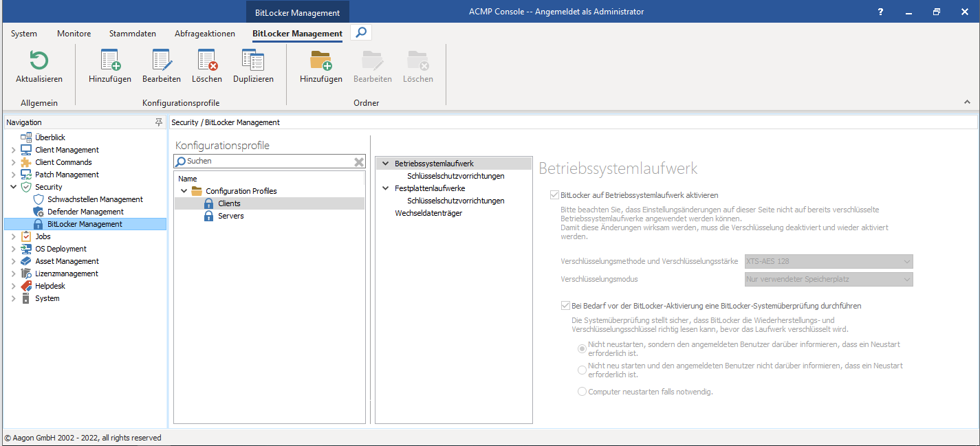Click the X icon to clear profile search
The width and height of the screenshot is (980, 446).
point(359,161)
